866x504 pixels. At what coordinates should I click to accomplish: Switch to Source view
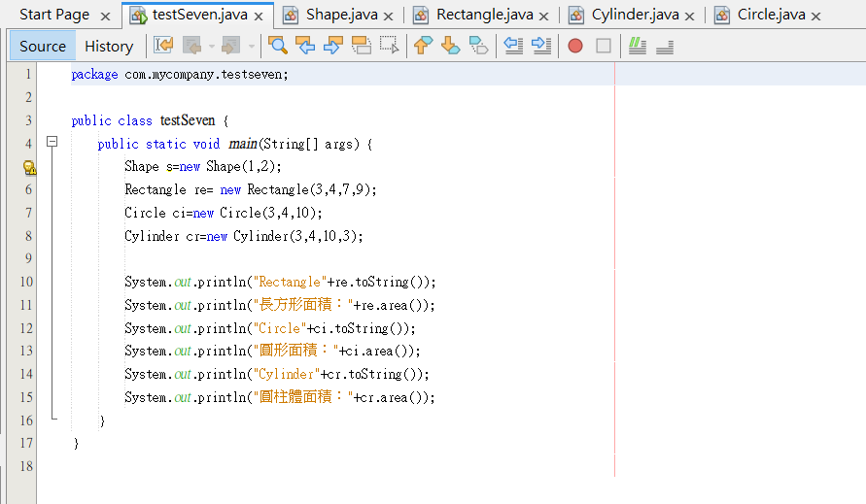pyautogui.click(x=43, y=47)
